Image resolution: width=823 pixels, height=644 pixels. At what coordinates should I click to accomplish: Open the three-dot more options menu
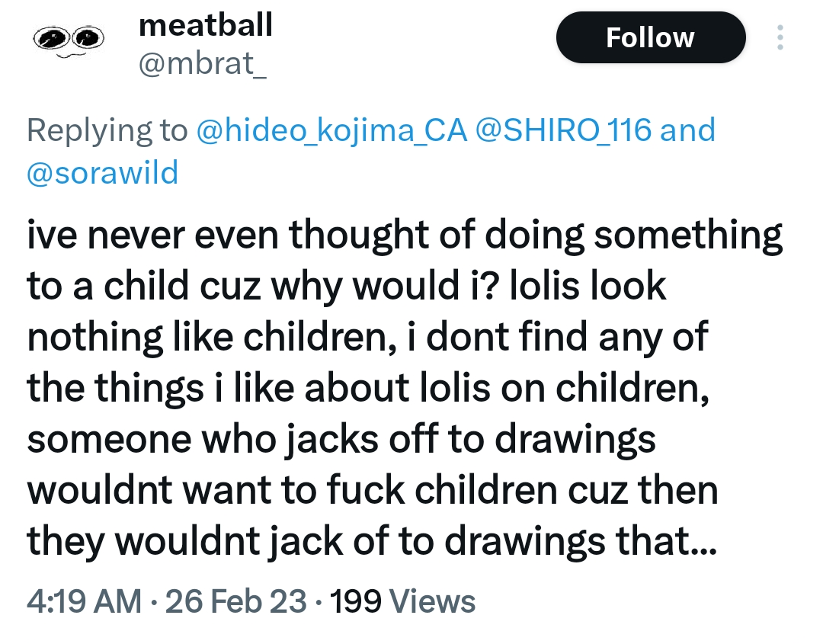(x=780, y=37)
